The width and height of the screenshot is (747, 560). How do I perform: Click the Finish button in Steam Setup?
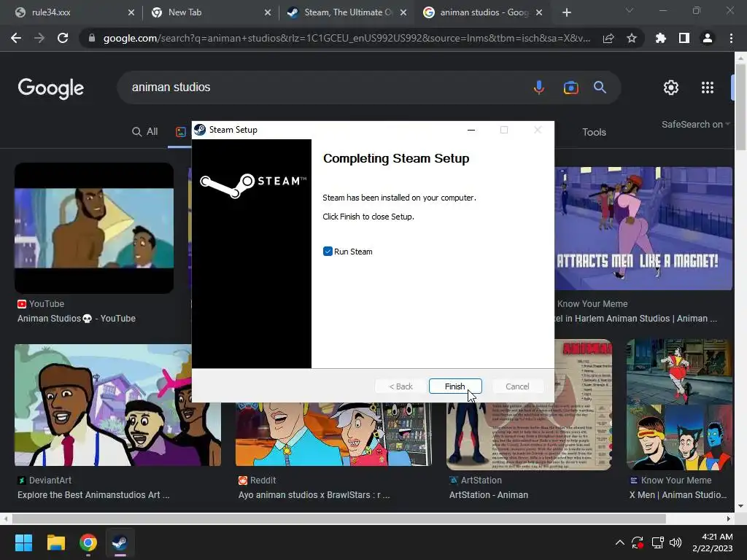[455, 386]
